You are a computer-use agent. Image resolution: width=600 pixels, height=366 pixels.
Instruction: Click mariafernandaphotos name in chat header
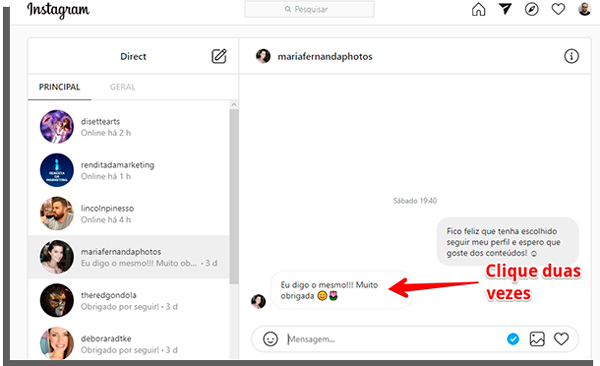pyautogui.click(x=325, y=57)
